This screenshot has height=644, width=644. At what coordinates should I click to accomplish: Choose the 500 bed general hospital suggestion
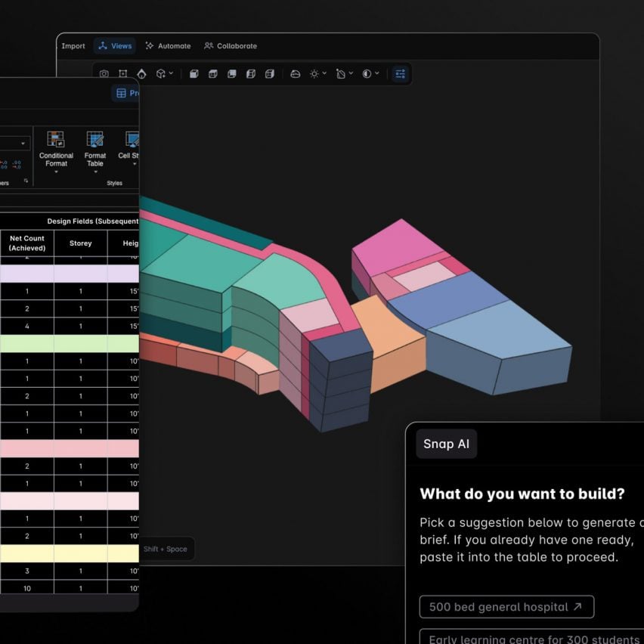(506, 607)
